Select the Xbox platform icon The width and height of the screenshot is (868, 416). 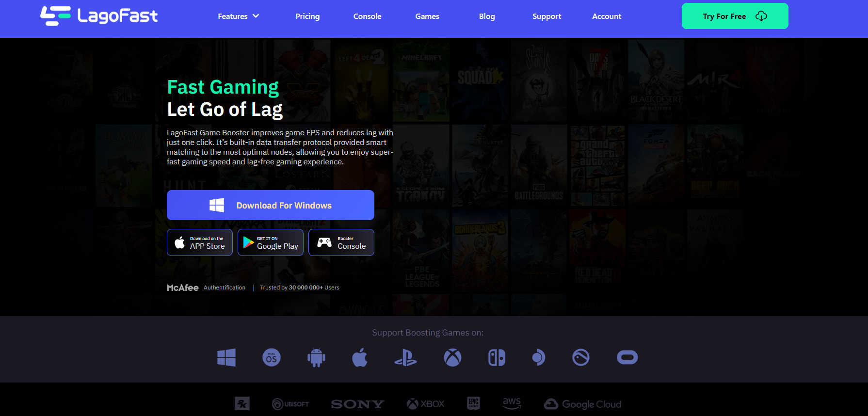(x=452, y=357)
